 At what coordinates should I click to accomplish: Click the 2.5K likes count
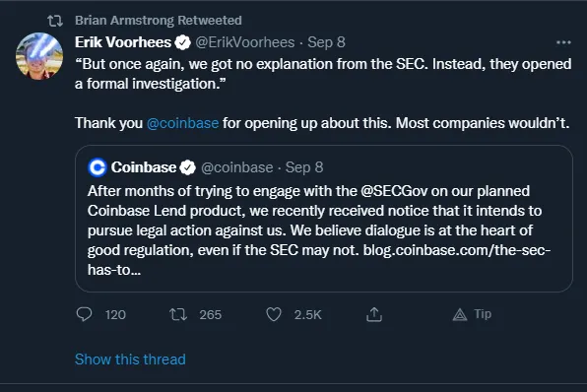(x=307, y=314)
